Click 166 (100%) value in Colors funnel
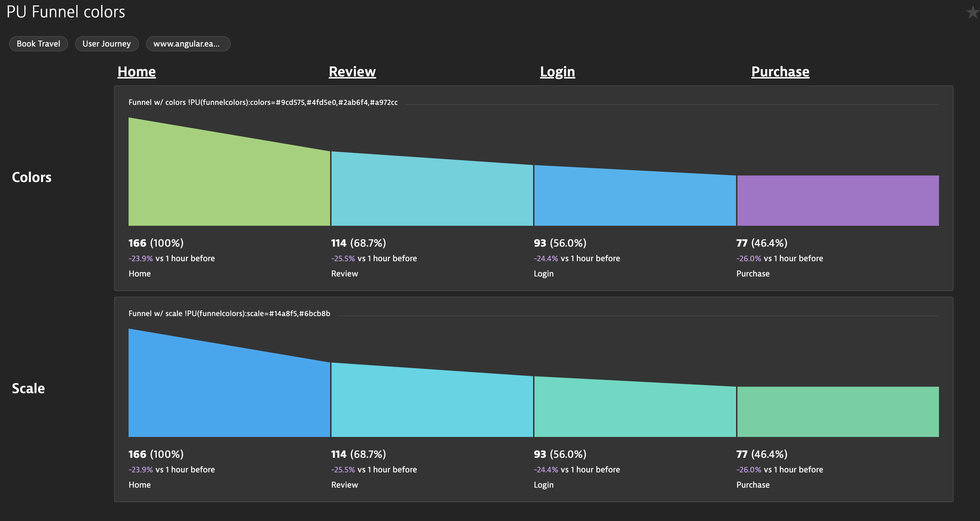Image resolution: width=980 pixels, height=521 pixels. pyautogui.click(x=156, y=243)
